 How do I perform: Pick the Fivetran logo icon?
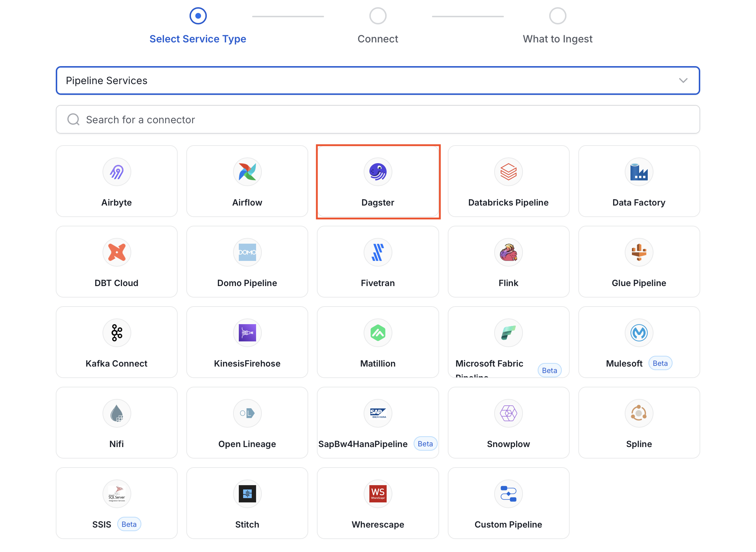point(378,252)
